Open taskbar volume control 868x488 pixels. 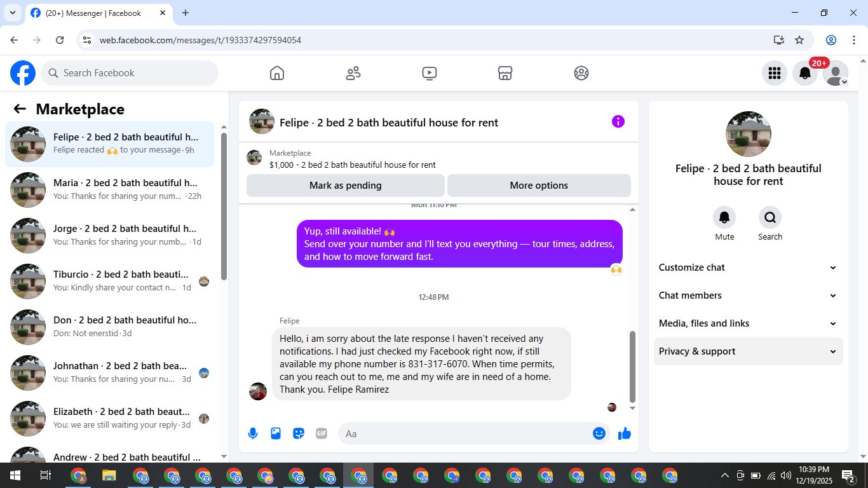pyautogui.click(x=786, y=475)
